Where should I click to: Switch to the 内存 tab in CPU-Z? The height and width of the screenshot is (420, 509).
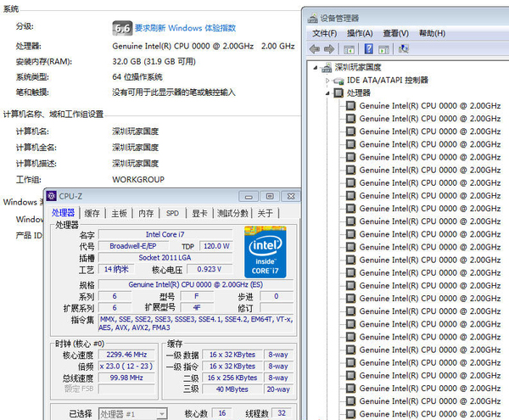pyautogui.click(x=146, y=213)
